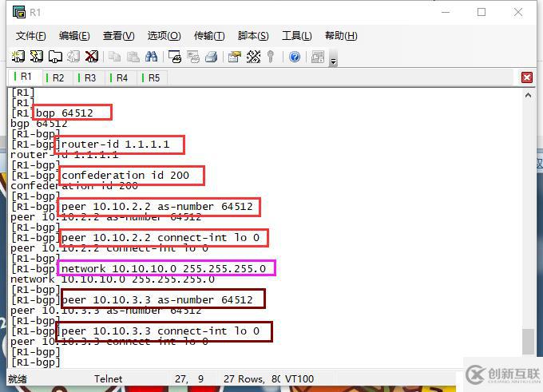Open the 脚本(S) menu
Viewport: 543px width, 392px height.
tap(253, 36)
